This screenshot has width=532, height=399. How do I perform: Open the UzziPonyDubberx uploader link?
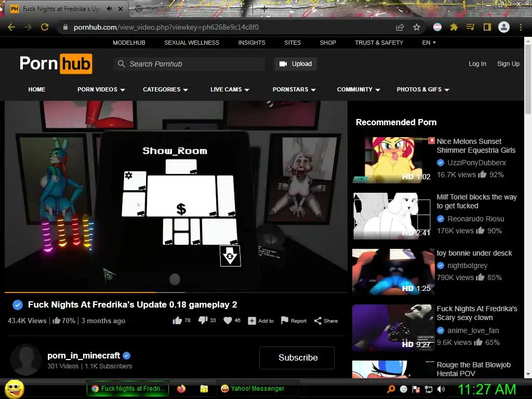477,163
